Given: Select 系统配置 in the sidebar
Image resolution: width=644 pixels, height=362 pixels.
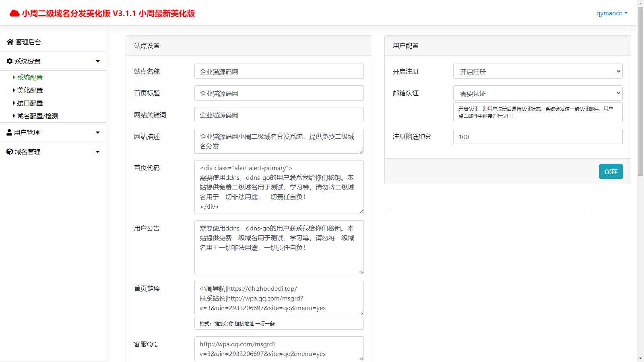Looking at the screenshot, I should [30, 77].
